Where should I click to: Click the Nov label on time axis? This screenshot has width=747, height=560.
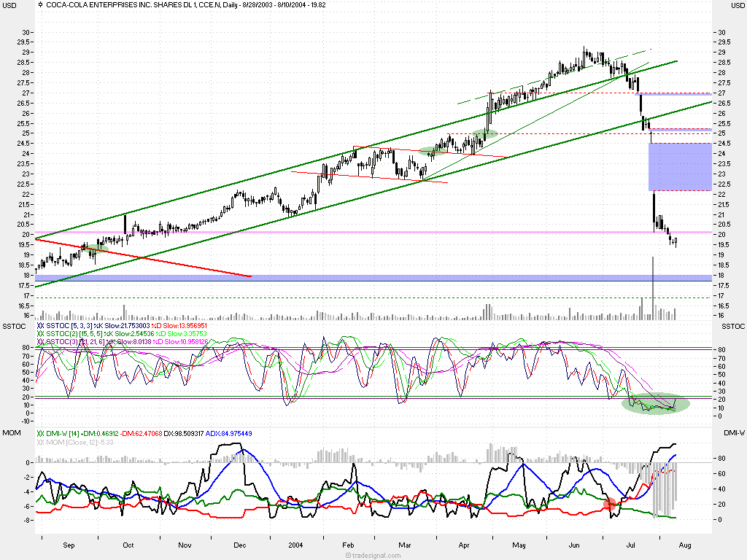tap(185, 545)
